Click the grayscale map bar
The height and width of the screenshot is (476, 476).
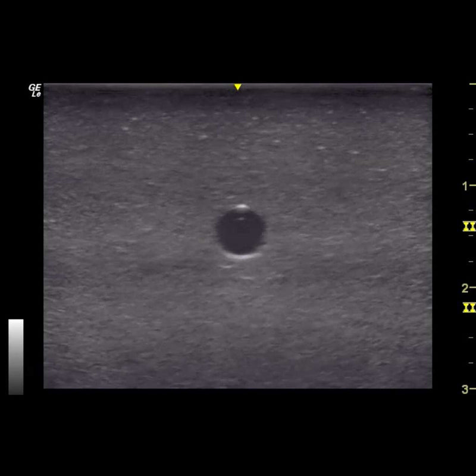tap(16, 357)
